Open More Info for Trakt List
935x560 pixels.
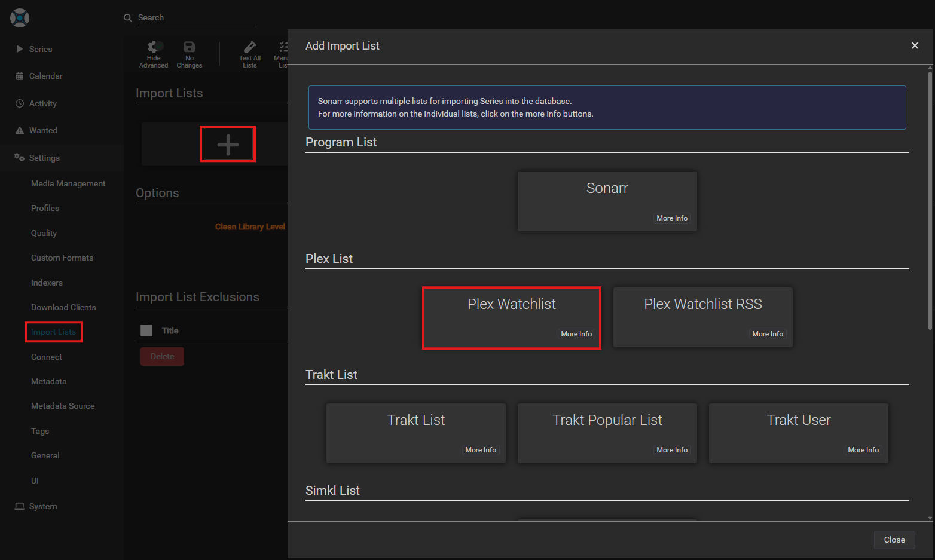pyautogui.click(x=481, y=450)
